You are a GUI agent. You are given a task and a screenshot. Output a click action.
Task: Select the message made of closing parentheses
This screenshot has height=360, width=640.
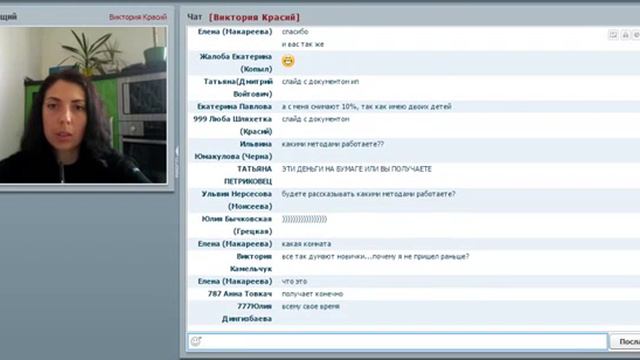304,219
